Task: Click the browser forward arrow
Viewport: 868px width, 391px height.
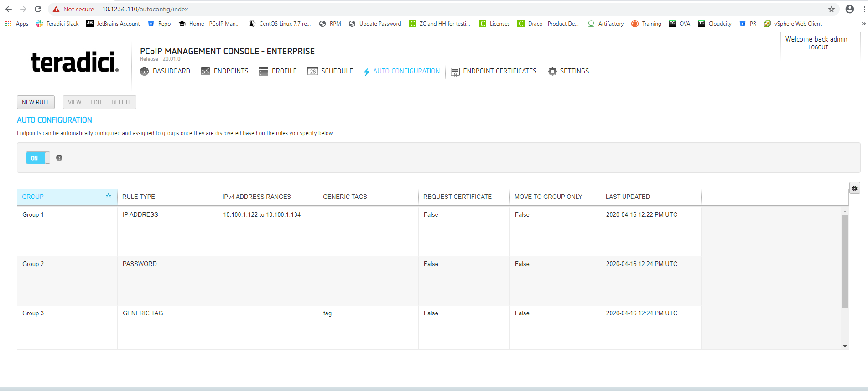Action: pos(23,9)
